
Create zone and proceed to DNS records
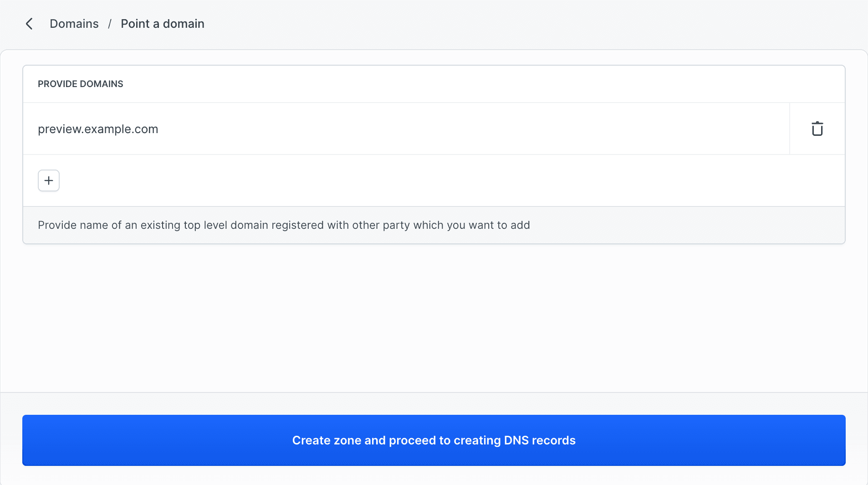434,440
